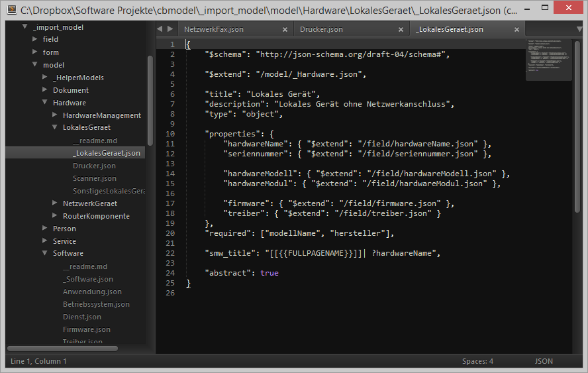The width and height of the screenshot is (588, 373).
Task: Open Dienst.json in the sidebar
Action: click(x=81, y=317)
